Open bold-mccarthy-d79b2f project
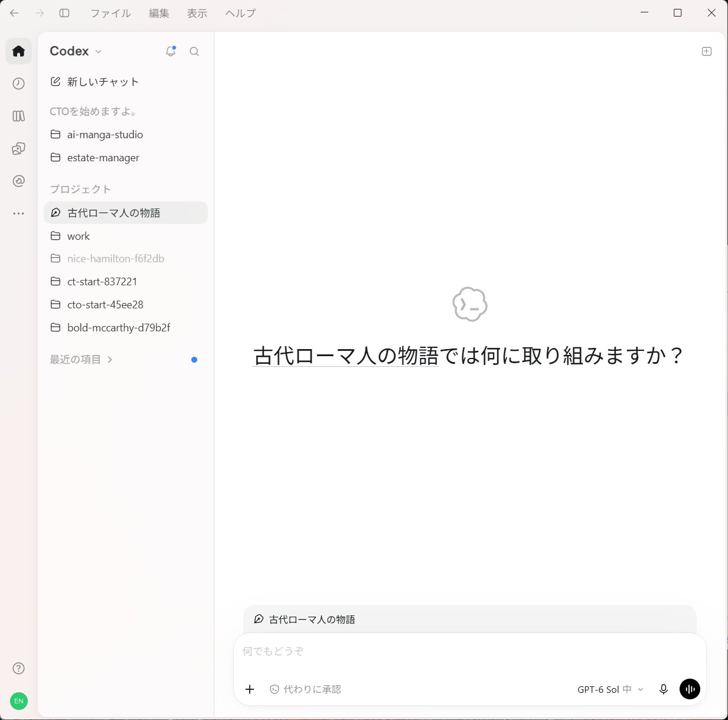 [126, 327]
